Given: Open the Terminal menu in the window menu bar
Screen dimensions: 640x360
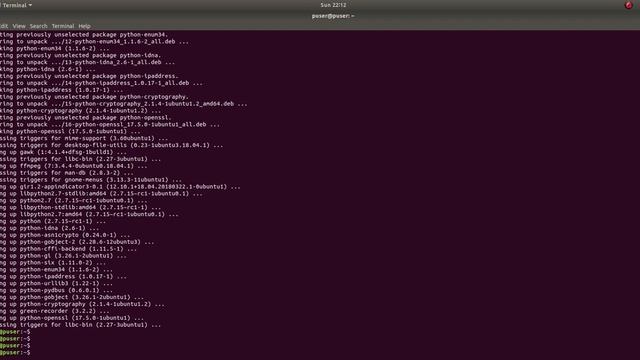Looking at the screenshot, I should (x=63, y=26).
